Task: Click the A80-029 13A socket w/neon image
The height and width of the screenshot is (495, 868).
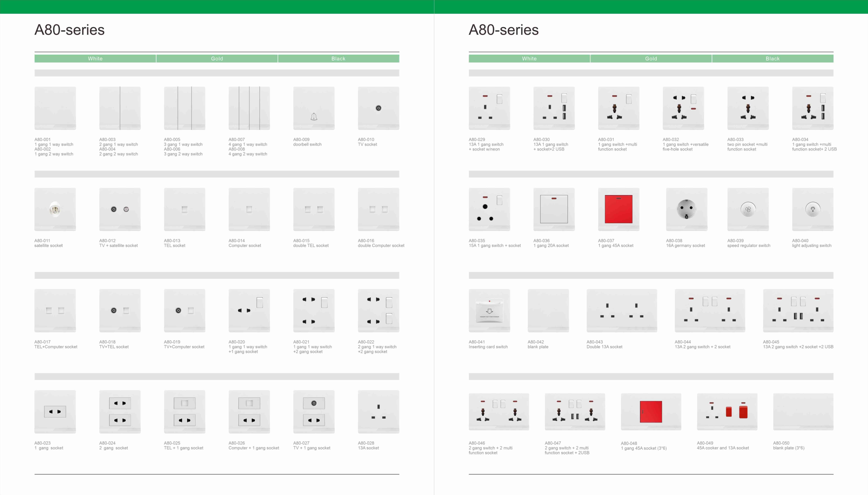Action: coord(489,108)
